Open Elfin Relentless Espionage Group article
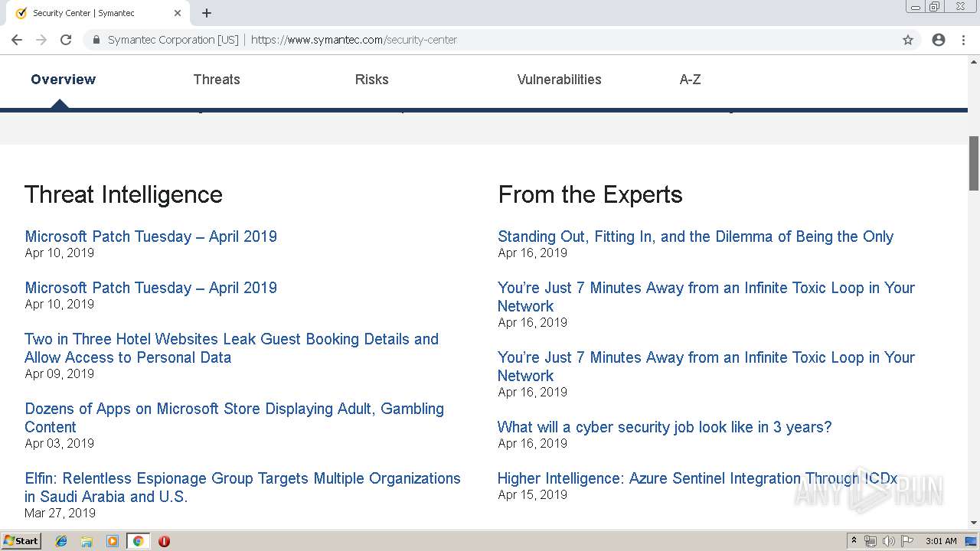 [243, 487]
